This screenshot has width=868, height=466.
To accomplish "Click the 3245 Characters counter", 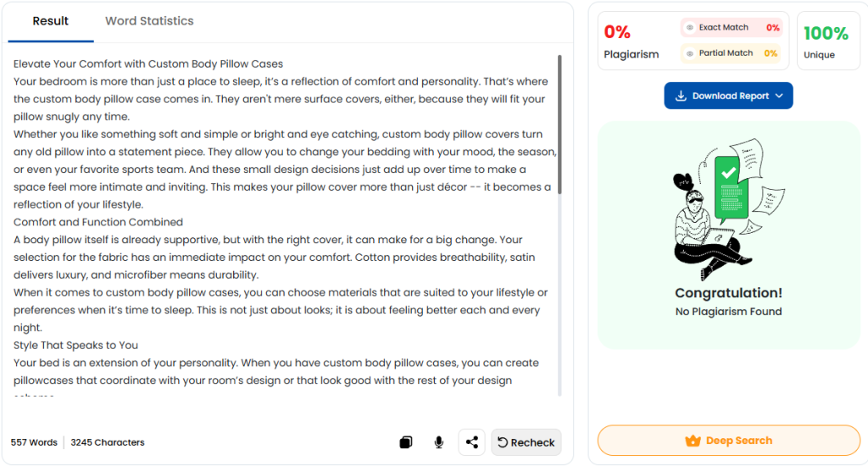I will (108, 442).
